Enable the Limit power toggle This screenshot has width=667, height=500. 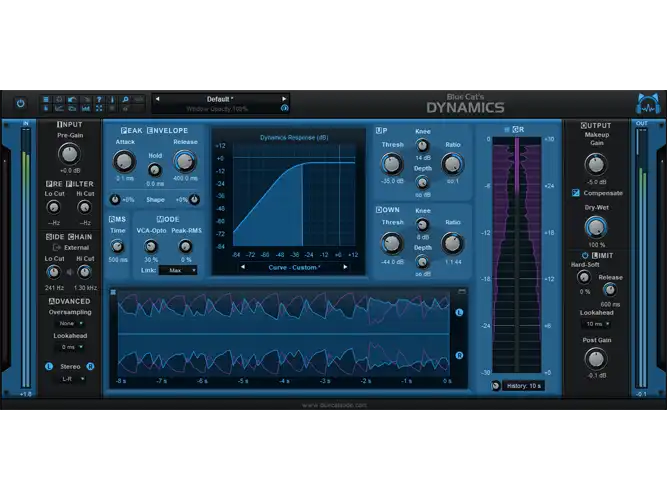585,255
